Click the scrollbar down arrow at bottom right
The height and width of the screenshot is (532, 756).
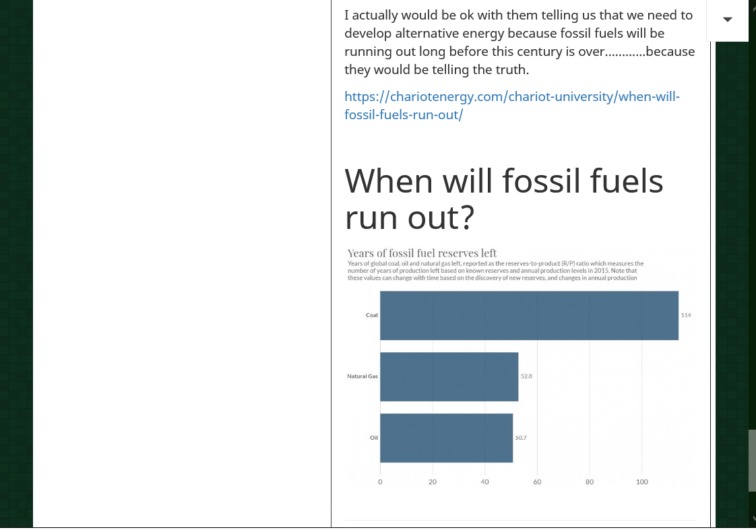[x=752, y=519]
